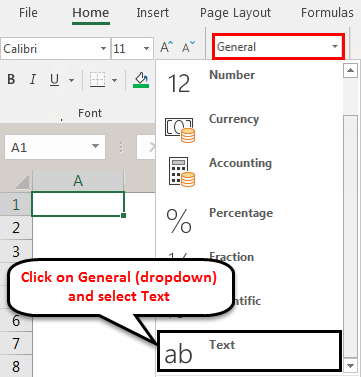Image resolution: width=361 pixels, height=377 pixels.
Task: Toggle Italic formatting
Action: click(33, 80)
